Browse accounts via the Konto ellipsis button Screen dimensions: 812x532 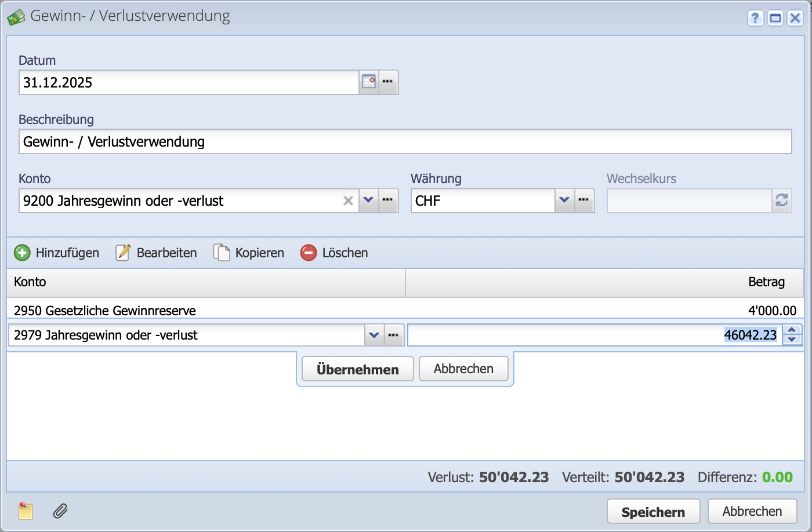point(389,201)
